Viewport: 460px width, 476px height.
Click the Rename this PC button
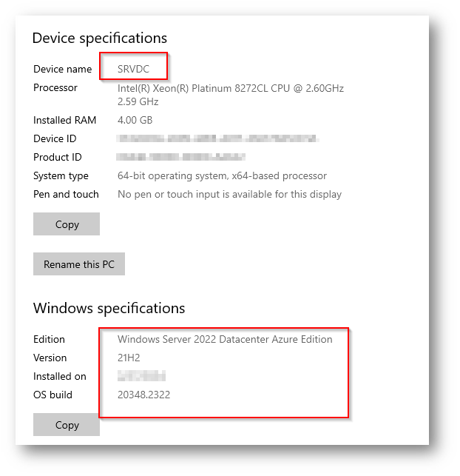(x=79, y=264)
